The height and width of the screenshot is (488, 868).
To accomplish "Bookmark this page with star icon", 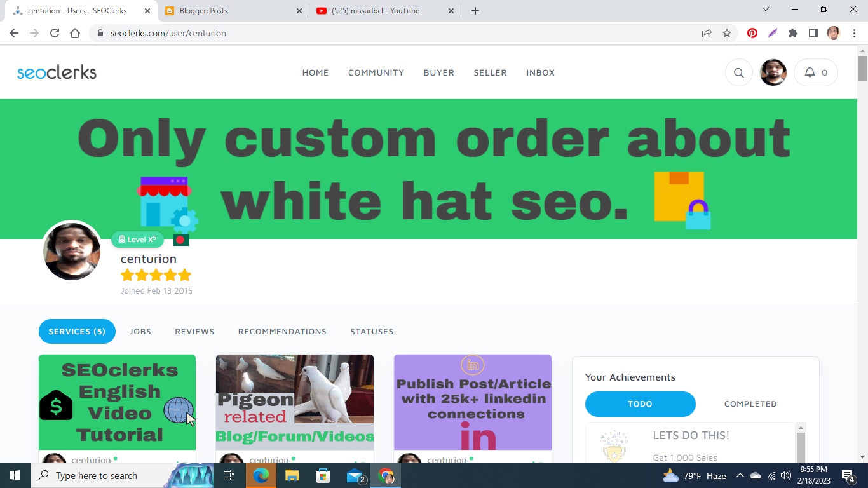I will click(x=727, y=33).
